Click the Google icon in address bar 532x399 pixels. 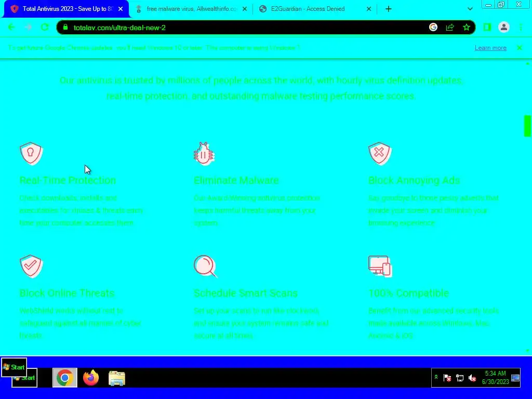tap(433, 28)
